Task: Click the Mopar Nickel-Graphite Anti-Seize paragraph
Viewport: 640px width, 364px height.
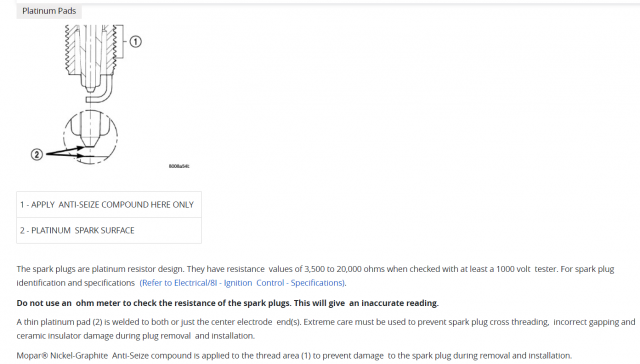Action: point(294,356)
